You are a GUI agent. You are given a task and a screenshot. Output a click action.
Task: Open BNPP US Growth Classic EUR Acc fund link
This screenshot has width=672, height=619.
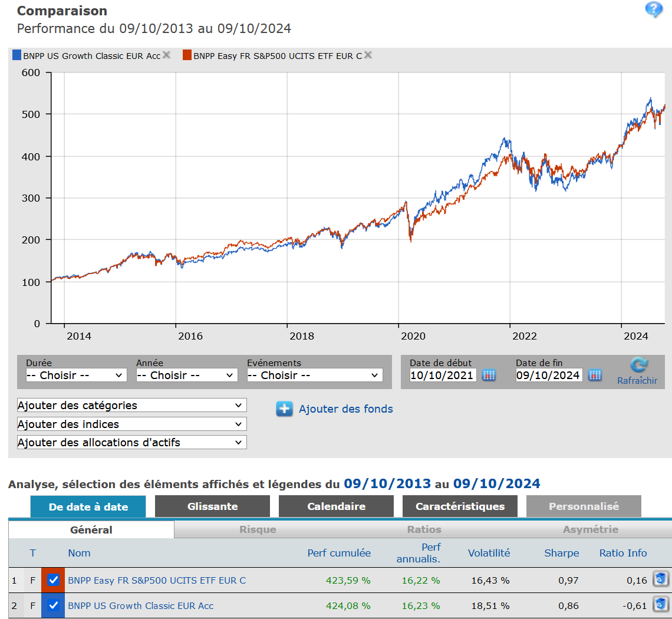[140, 605]
